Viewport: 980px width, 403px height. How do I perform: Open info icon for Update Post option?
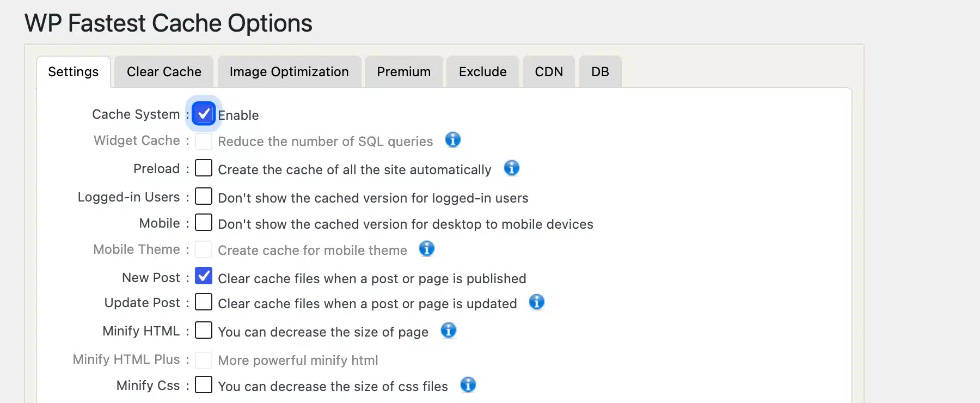click(537, 302)
